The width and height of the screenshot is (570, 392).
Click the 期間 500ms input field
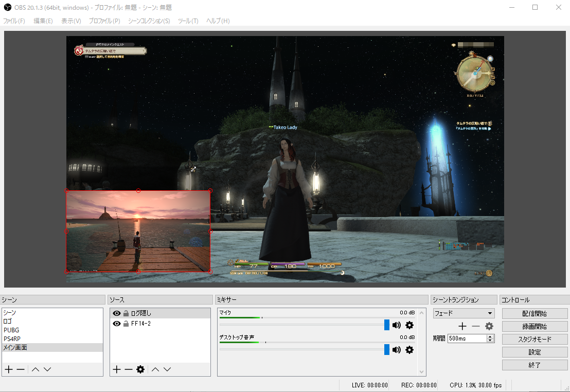pos(467,338)
